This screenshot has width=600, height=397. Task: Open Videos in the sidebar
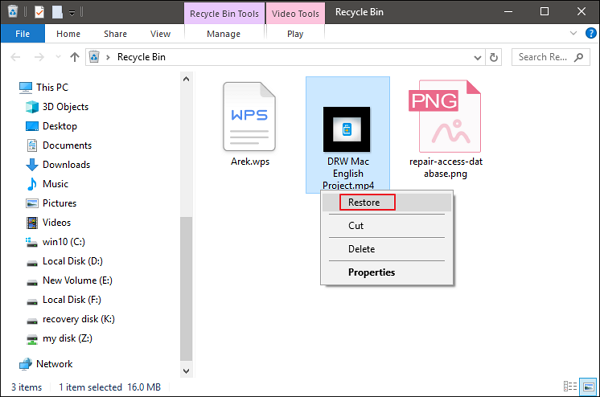[48, 222]
